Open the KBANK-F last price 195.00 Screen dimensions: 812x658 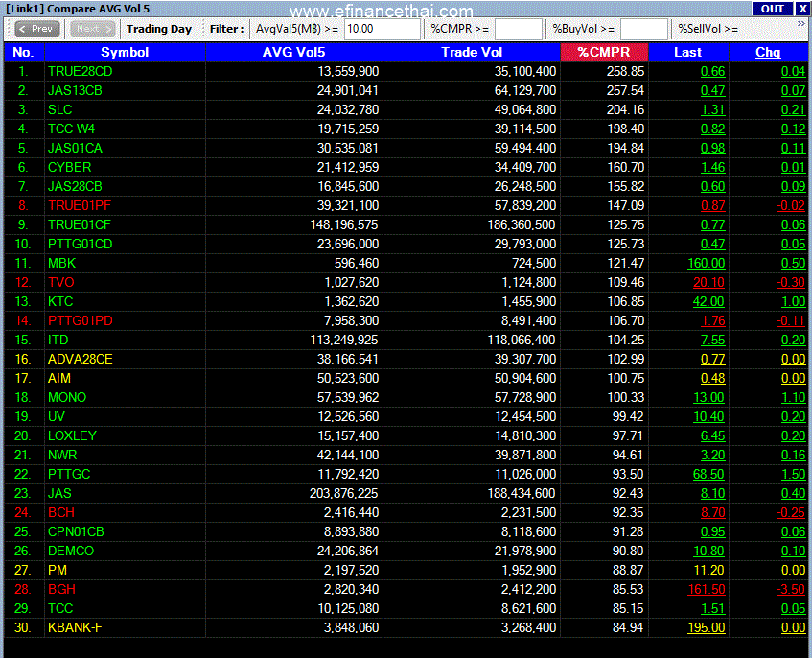coord(707,627)
